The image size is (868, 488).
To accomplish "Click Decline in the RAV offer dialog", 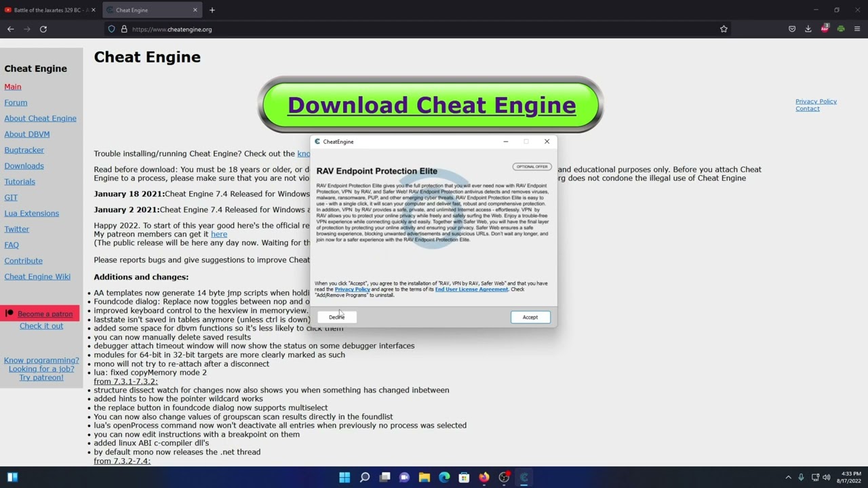I will click(x=337, y=317).
